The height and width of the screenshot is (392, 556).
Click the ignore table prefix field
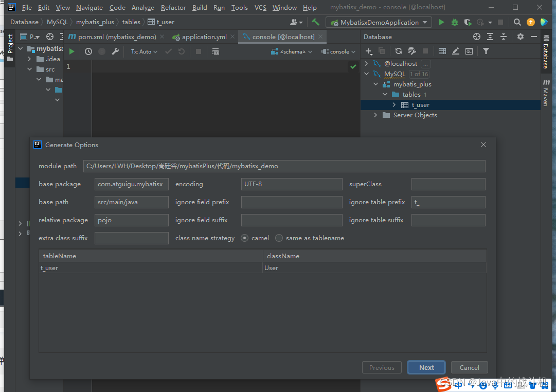point(448,202)
